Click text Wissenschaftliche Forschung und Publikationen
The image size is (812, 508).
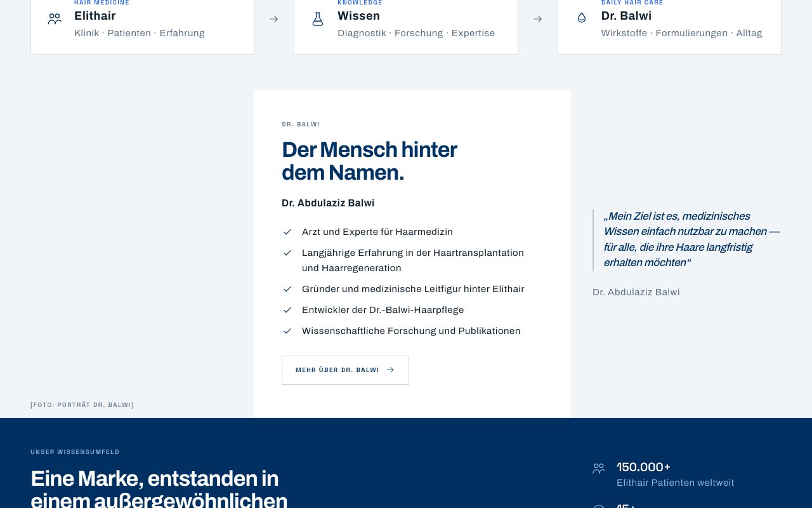pyautogui.click(x=411, y=331)
